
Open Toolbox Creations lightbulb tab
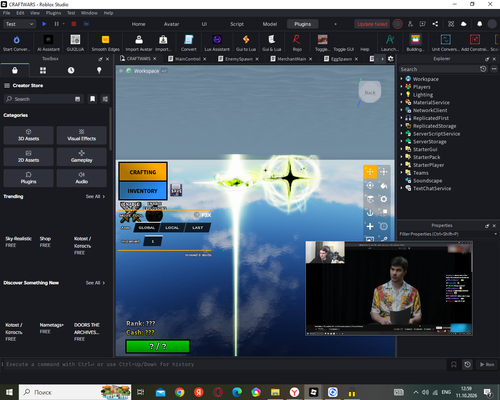pos(99,70)
